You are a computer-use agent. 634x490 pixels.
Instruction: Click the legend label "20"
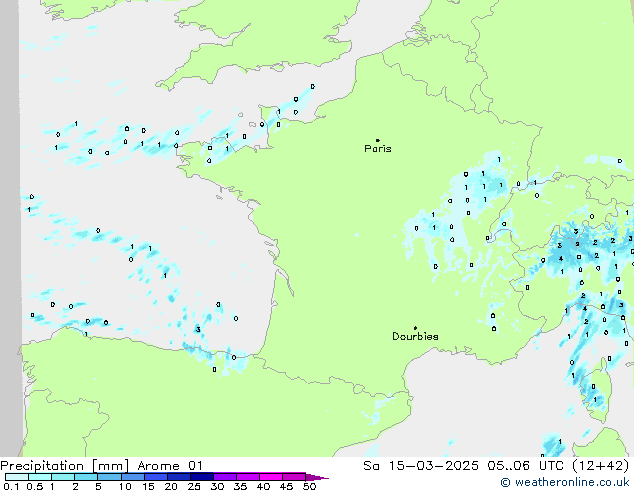pyautogui.click(x=171, y=486)
